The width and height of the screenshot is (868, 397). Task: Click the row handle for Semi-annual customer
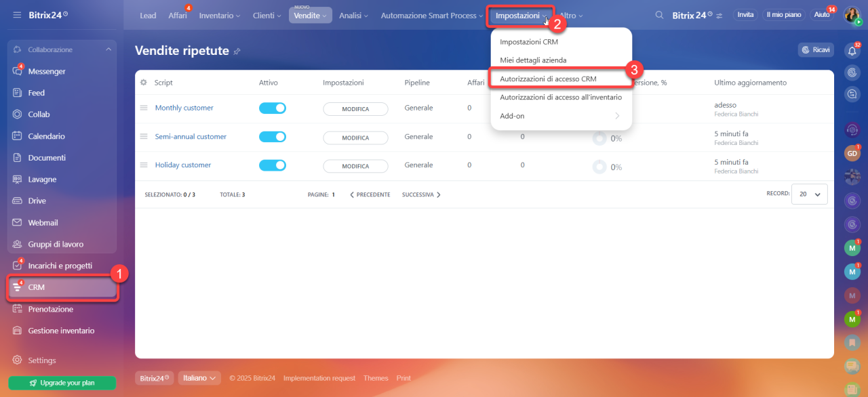(144, 136)
